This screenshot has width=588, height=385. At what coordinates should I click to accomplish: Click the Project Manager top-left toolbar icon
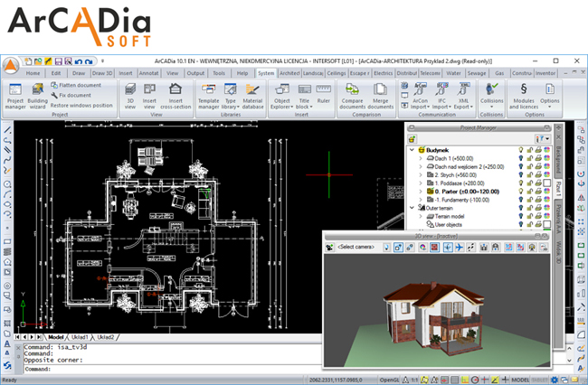pyautogui.click(x=413, y=139)
